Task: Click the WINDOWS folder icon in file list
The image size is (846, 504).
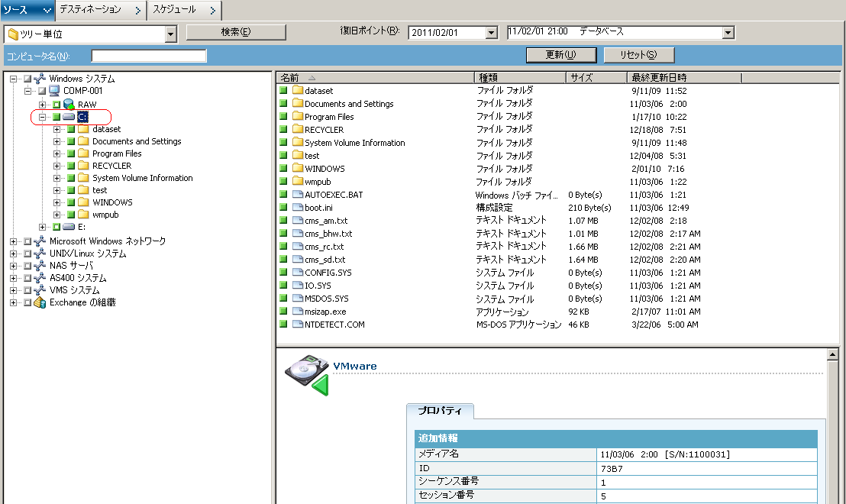Action: click(297, 169)
